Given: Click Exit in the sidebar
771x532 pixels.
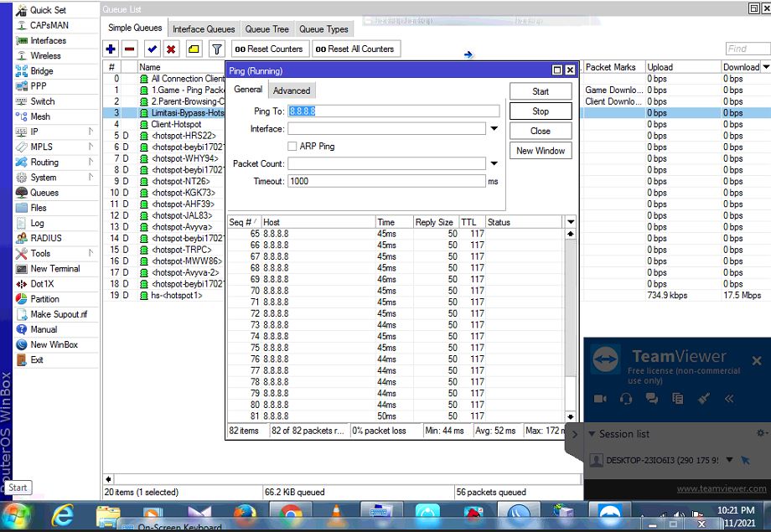Looking at the screenshot, I should point(37,360).
